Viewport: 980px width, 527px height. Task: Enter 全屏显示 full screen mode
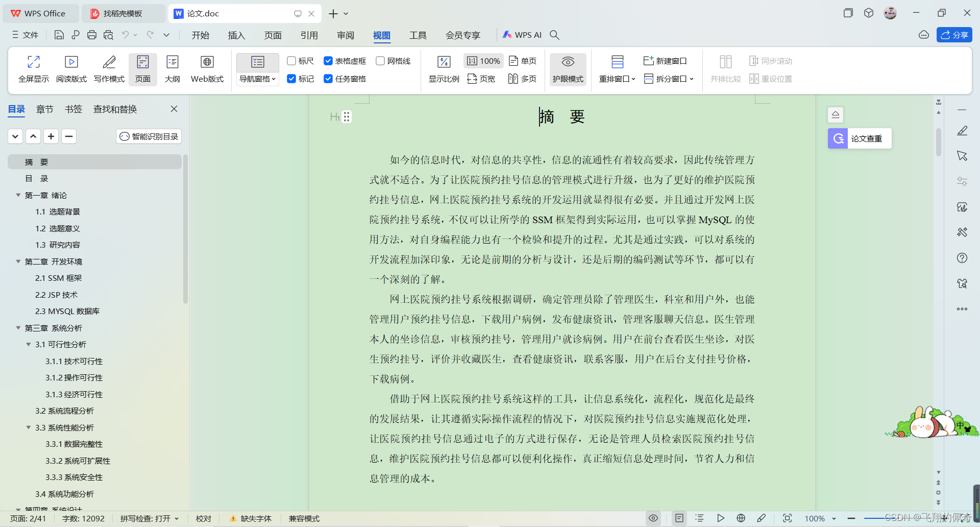(x=34, y=69)
